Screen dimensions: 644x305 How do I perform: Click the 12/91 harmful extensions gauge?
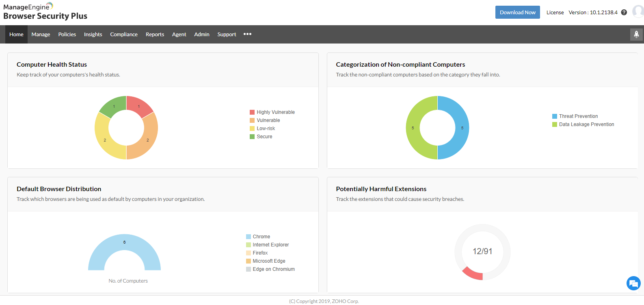tap(482, 252)
